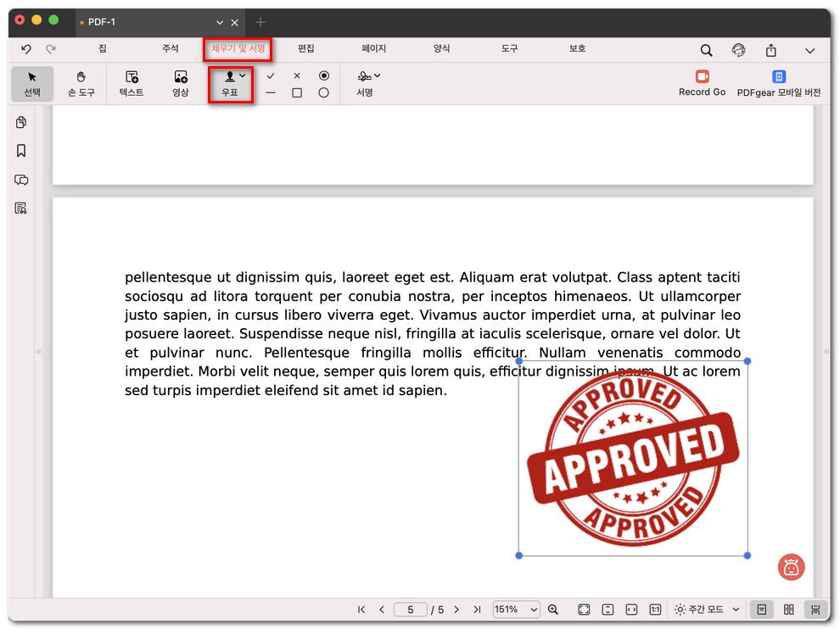Click the page number input field
The height and width of the screenshot is (630, 840).
point(412,610)
